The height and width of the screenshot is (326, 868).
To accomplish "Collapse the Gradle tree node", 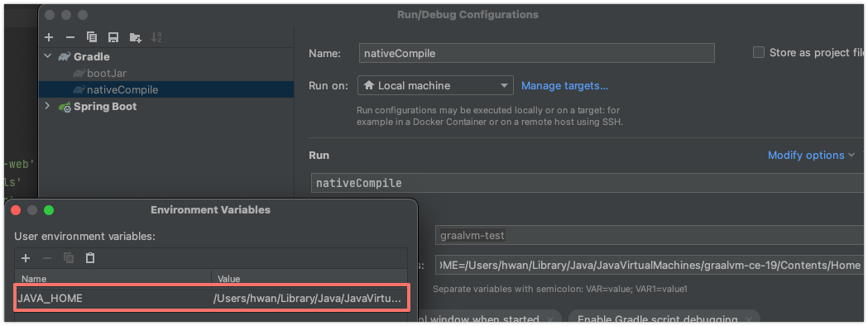I will click(x=48, y=56).
